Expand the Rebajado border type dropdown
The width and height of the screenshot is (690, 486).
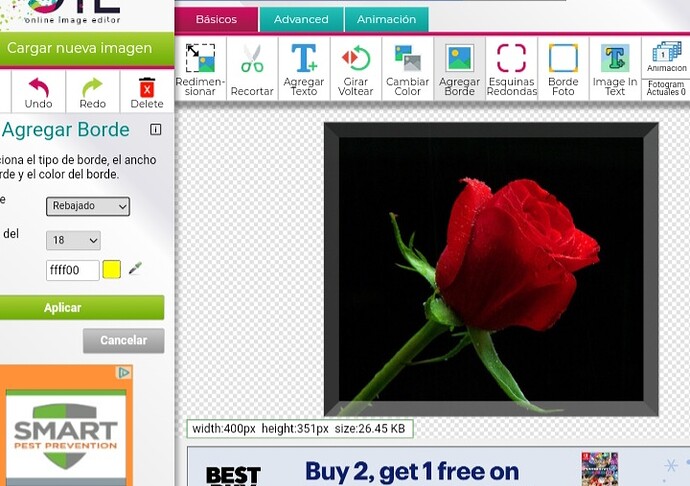[88, 206]
